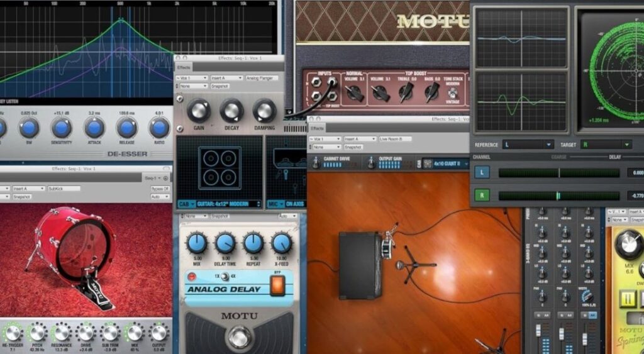Screen dimensions: 644x354
Task: Toggle the R channel button
Action: click(x=482, y=196)
